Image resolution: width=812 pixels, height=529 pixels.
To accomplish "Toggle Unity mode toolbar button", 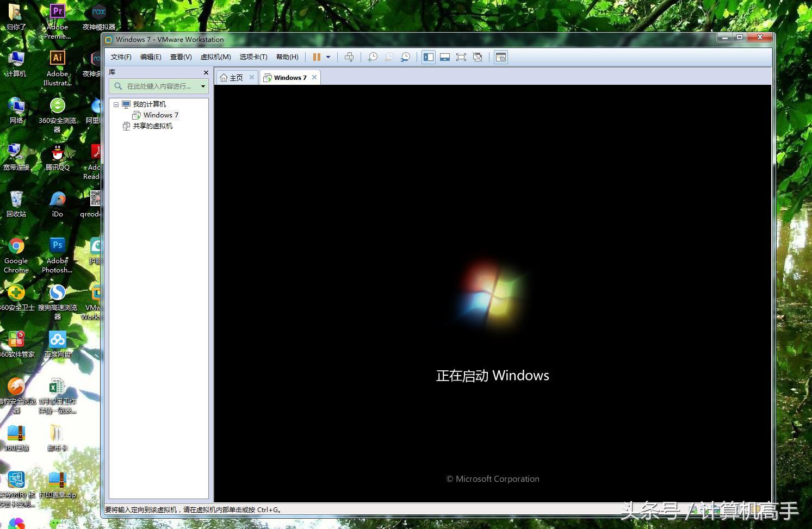I will [x=478, y=57].
